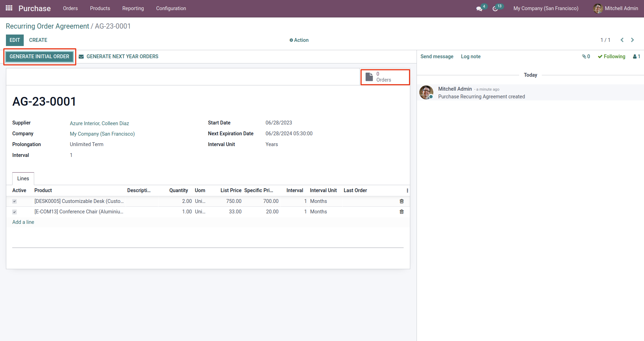Open the 0 Orders stat button

click(385, 77)
